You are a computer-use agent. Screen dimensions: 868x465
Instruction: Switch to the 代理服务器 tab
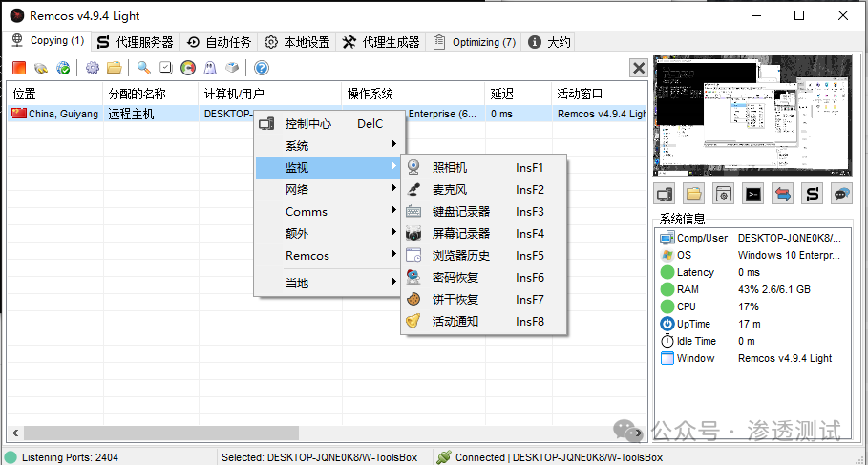tap(135, 42)
